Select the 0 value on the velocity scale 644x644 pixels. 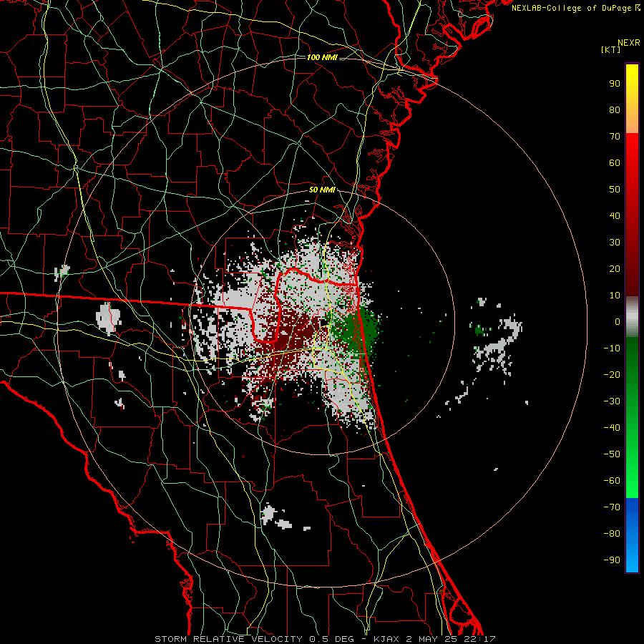(x=618, y=321)
